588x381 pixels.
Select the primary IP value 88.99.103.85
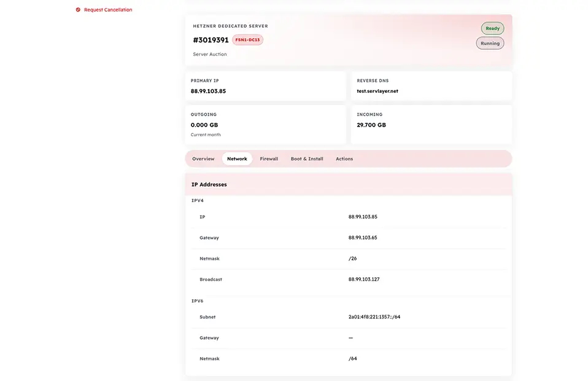[208, 91]
